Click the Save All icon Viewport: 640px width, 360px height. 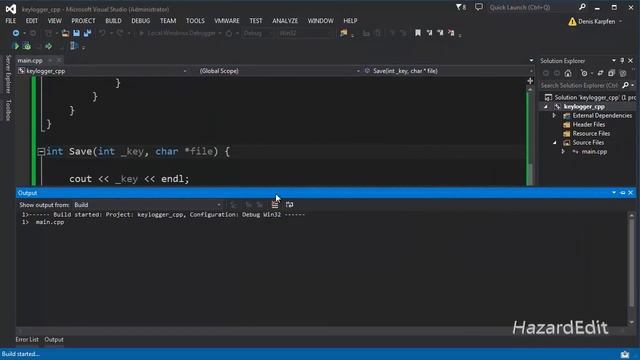coord(87,33)
